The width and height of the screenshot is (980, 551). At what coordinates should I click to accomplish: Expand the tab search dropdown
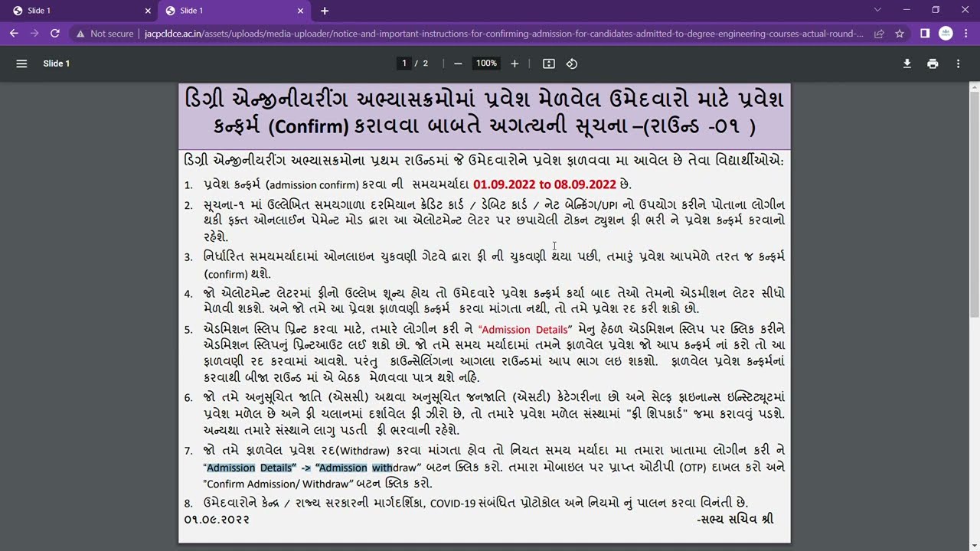877,10
